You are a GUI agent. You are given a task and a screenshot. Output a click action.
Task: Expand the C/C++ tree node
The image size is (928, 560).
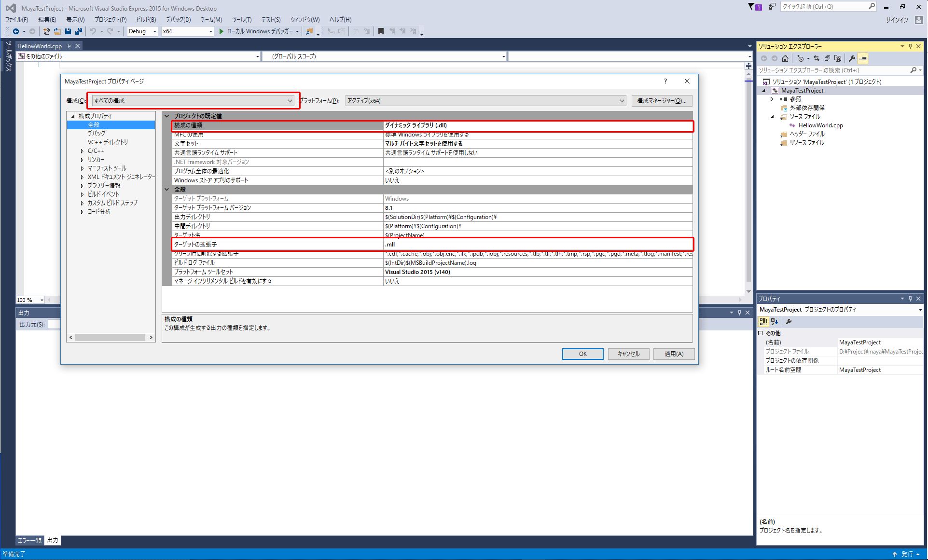(82, 151)
